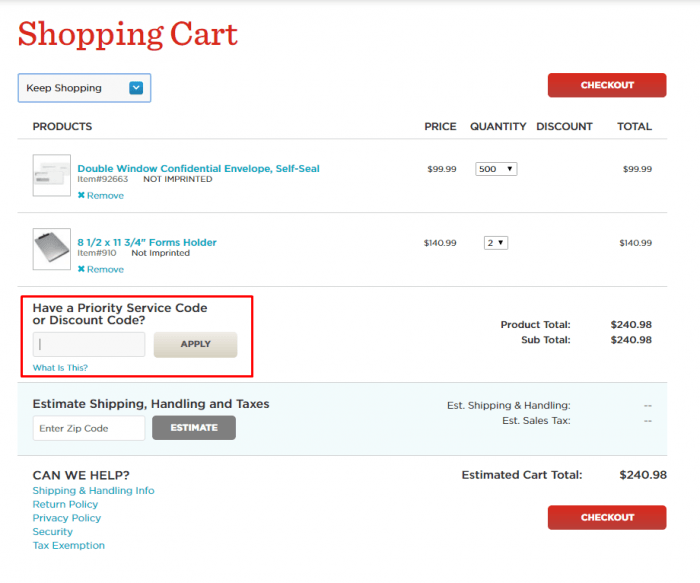Click the bottom CHECKOUT button
The width and height of the screenshot is (700, 583).
click(607, 517)
